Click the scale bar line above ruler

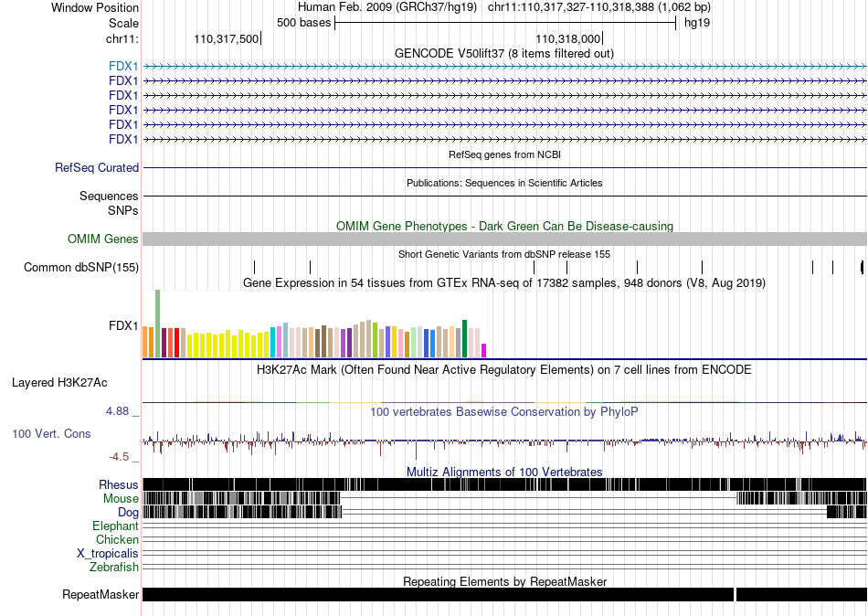(505, 23)
